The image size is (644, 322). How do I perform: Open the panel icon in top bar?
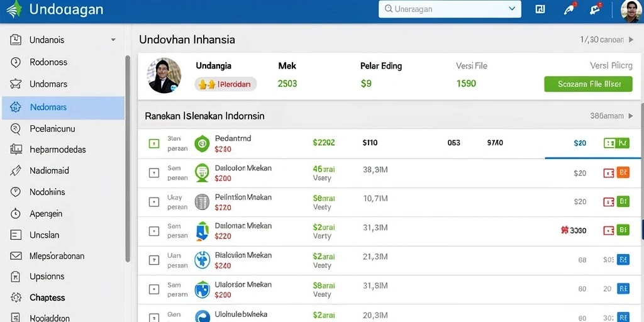(x=540, y=9)
